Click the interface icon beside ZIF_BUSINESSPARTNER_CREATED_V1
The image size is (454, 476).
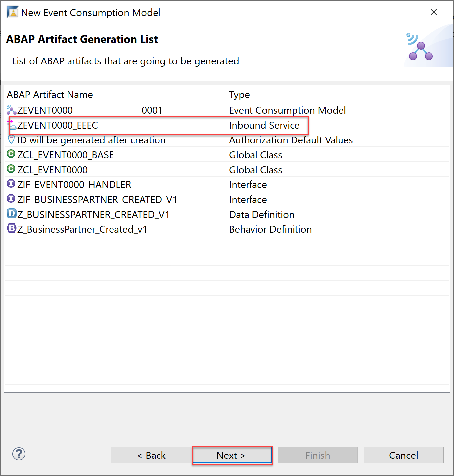tap(11, 199)
